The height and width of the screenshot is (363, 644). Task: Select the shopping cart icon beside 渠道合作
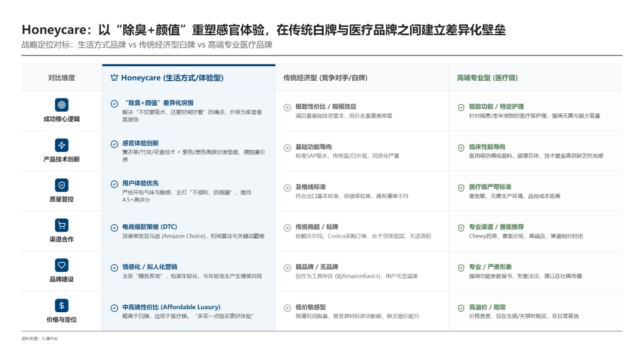point(60,226)
